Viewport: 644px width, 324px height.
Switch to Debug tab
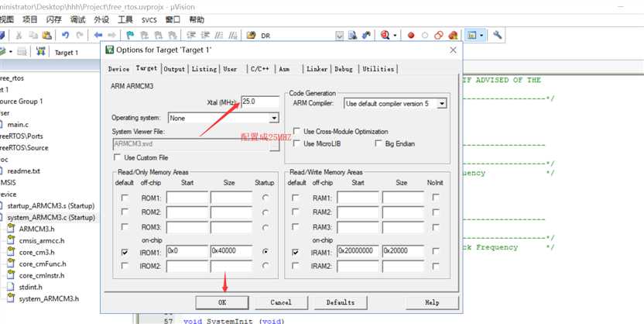coord(344,69)
